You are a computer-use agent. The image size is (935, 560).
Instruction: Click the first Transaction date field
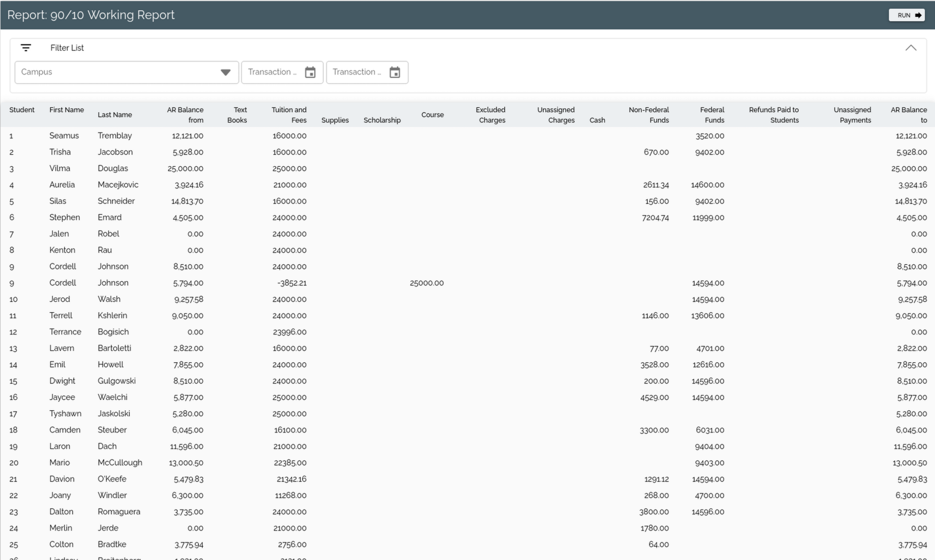click(x=272, y=72)
